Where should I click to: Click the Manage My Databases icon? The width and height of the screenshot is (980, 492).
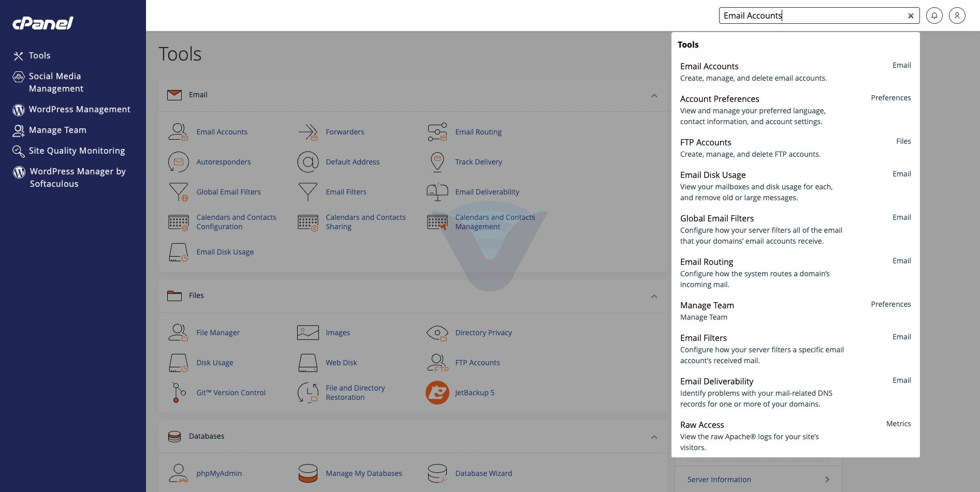click(x=308, y=473)
